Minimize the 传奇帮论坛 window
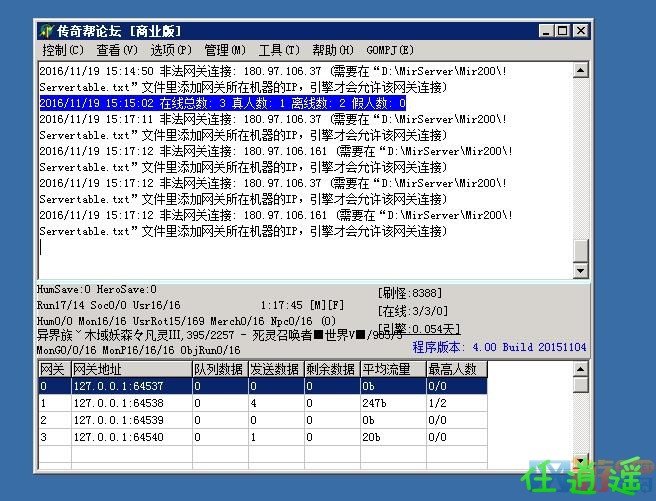The height and width of the screenshot is (501, 656). coord(546,31)
